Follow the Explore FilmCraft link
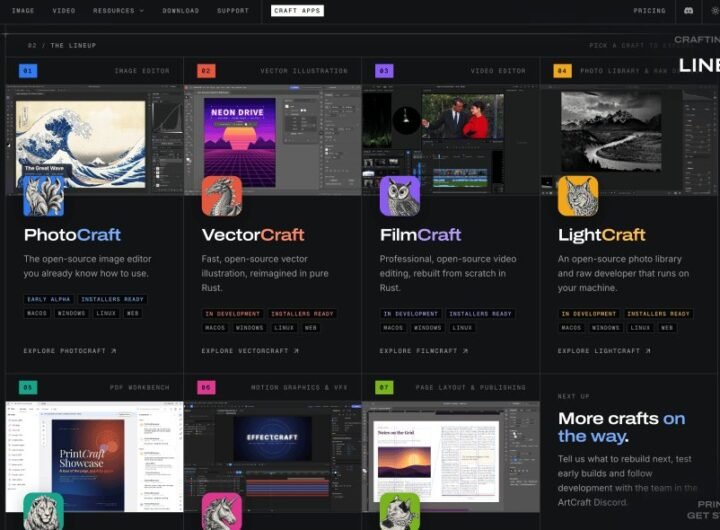This screenshot has height=530, width=720. point(424,351)
